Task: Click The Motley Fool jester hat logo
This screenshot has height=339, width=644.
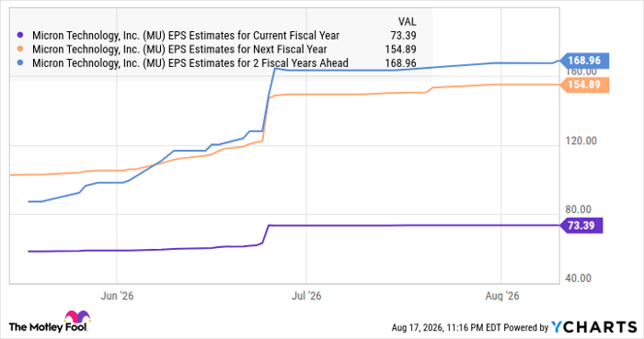Action: point(77,317)
